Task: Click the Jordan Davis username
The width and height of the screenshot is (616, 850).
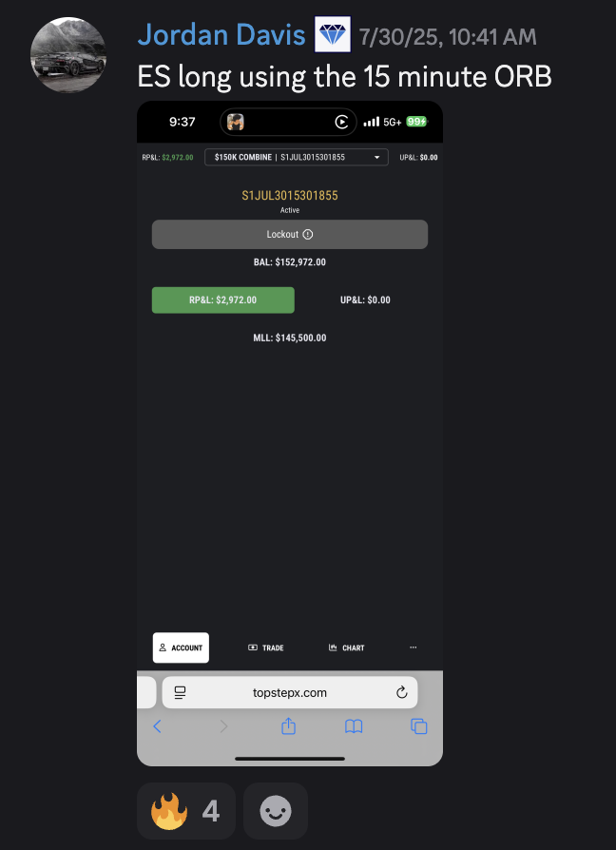Action: click(221, 35)
